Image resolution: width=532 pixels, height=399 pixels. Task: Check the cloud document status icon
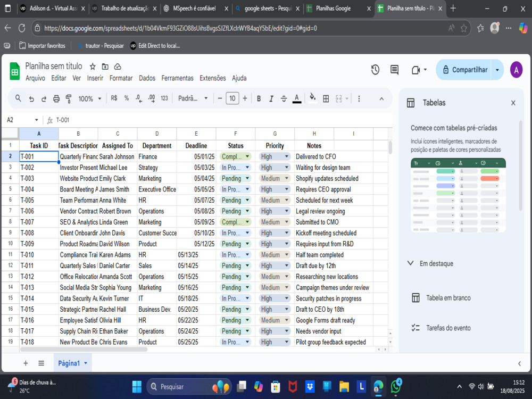[x=118, y=66]
